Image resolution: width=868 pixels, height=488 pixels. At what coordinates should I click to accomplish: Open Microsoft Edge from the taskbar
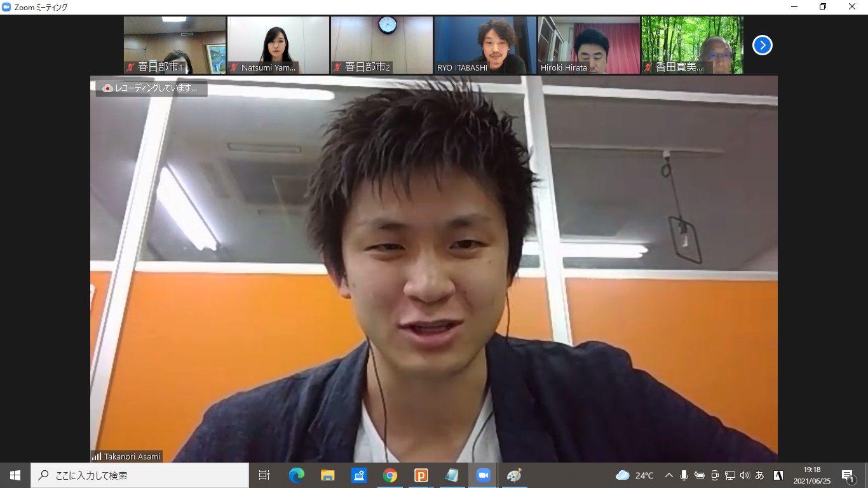(x=297, y=475)
